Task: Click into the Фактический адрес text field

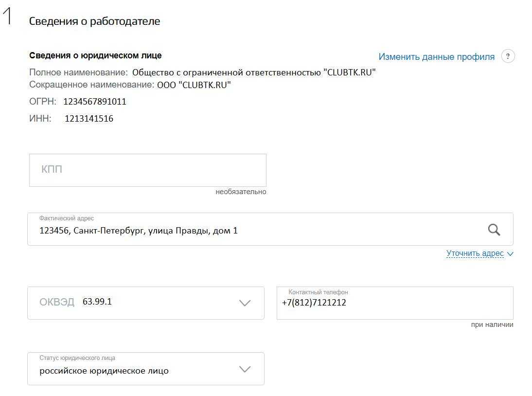Action: 243,230
